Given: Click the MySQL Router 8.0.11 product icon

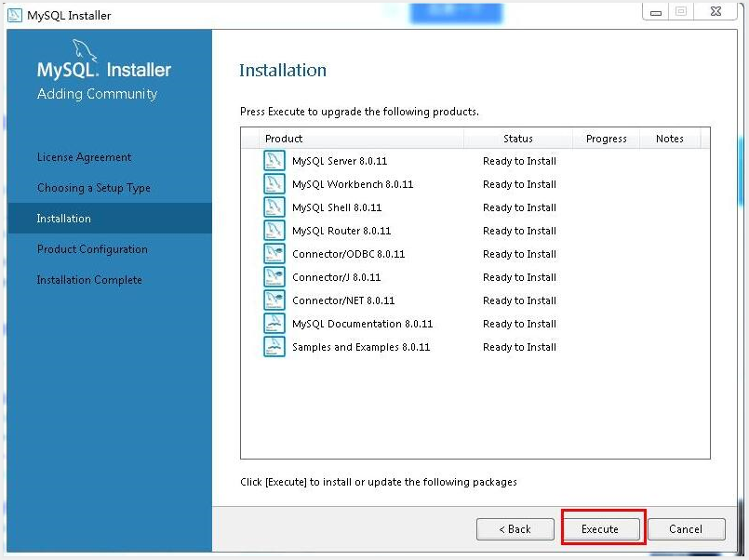Looking at the screenshot, I should 274,231.
